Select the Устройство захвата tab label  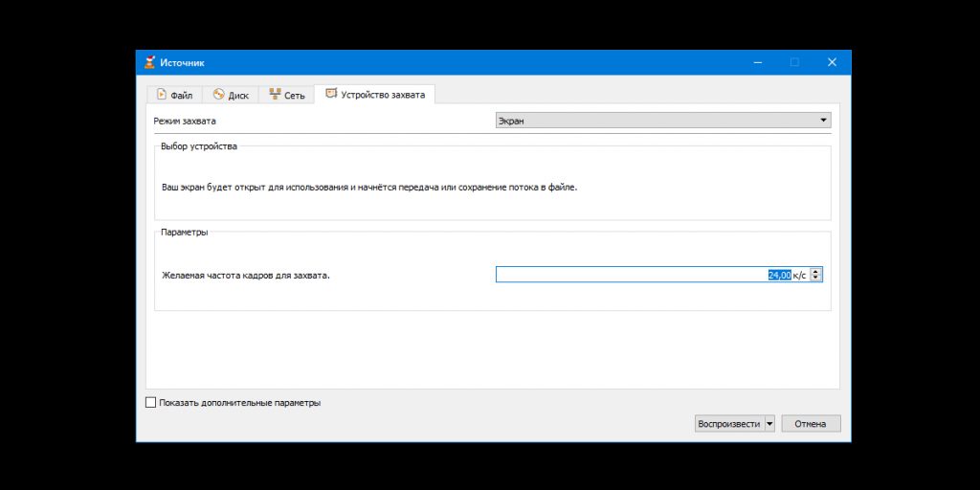(x=385, y=95)
